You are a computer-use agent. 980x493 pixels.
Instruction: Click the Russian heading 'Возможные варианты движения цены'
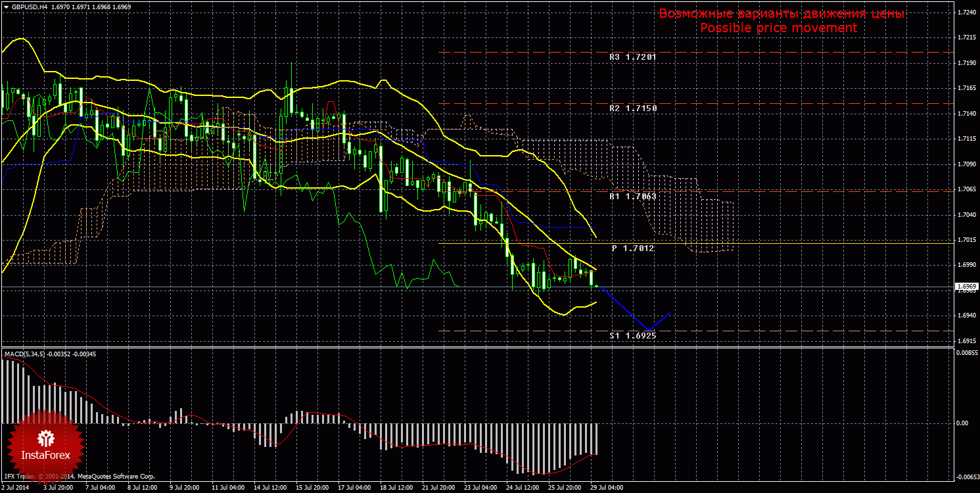pyautogui.click(x=782, y=14)
